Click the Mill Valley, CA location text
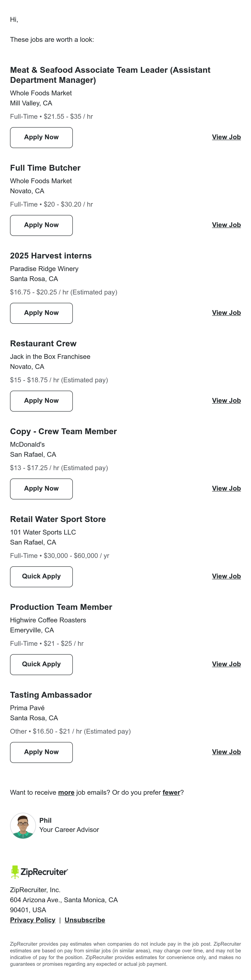Viewport: 251px width, 980px height. (31, 104)
